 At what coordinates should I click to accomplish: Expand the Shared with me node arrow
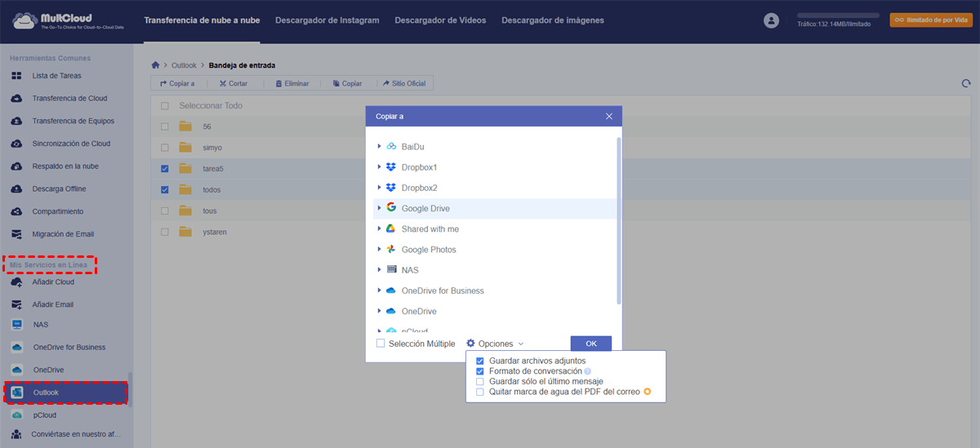pos(380,229)
